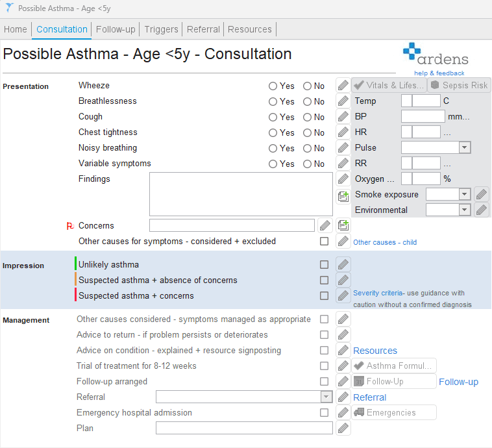
Task: Click pencil icon for Other causes considered management row
Action: 343,319
